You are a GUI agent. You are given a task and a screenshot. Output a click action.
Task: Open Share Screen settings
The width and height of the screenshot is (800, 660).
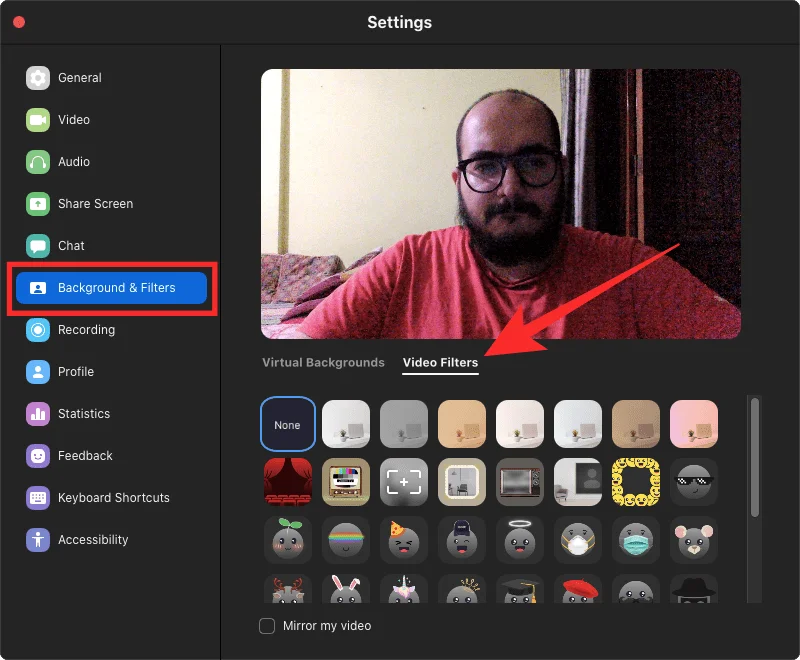point(95,204)
